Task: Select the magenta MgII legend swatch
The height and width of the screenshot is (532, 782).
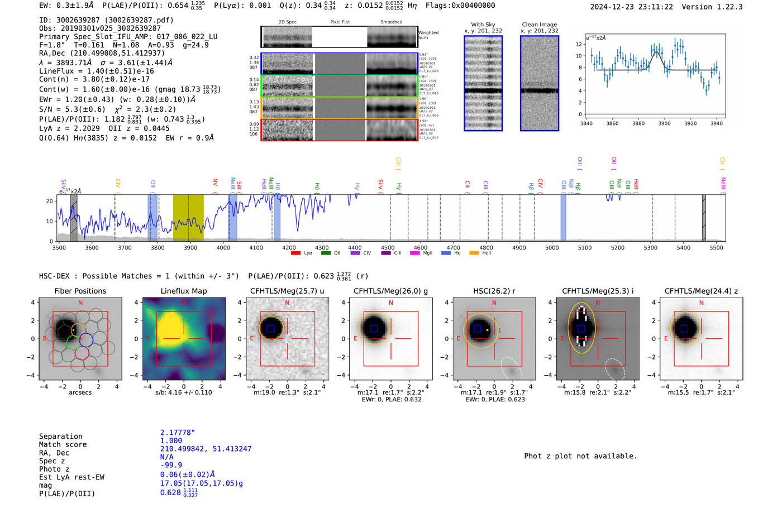Action: [415, 253]
